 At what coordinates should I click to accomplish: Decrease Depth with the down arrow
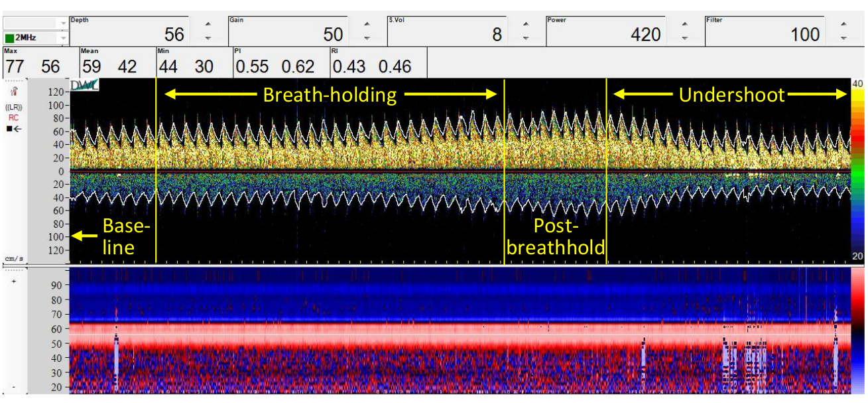[208, 39]
